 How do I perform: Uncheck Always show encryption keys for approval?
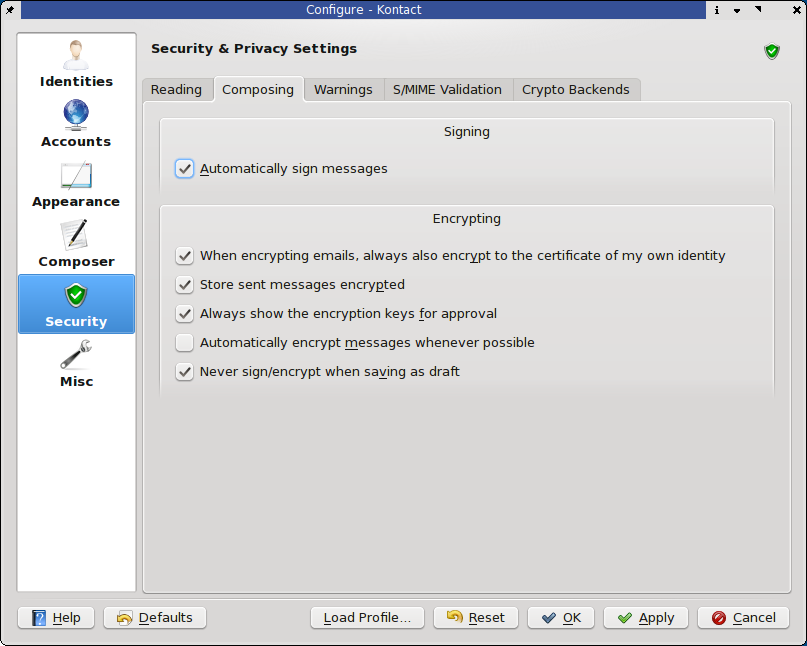(x=184, y=314)
